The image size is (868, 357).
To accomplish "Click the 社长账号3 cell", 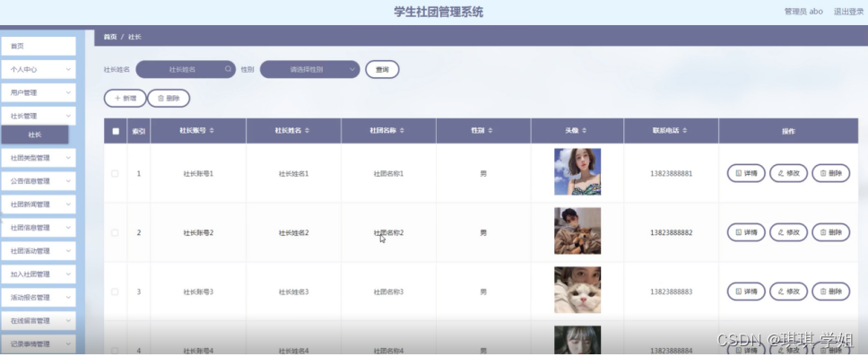I will pyautogui.click(x=198, y=292).
